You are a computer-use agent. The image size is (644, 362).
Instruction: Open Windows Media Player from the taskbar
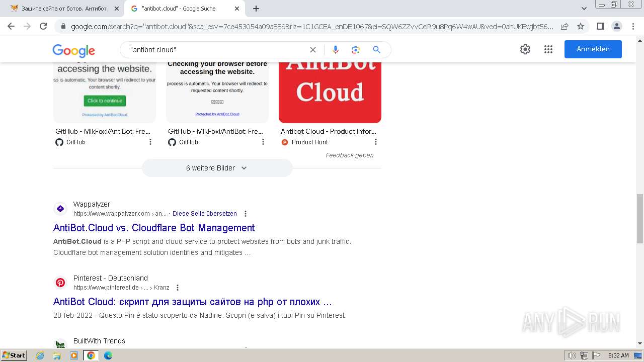click(x=74, y=355)
